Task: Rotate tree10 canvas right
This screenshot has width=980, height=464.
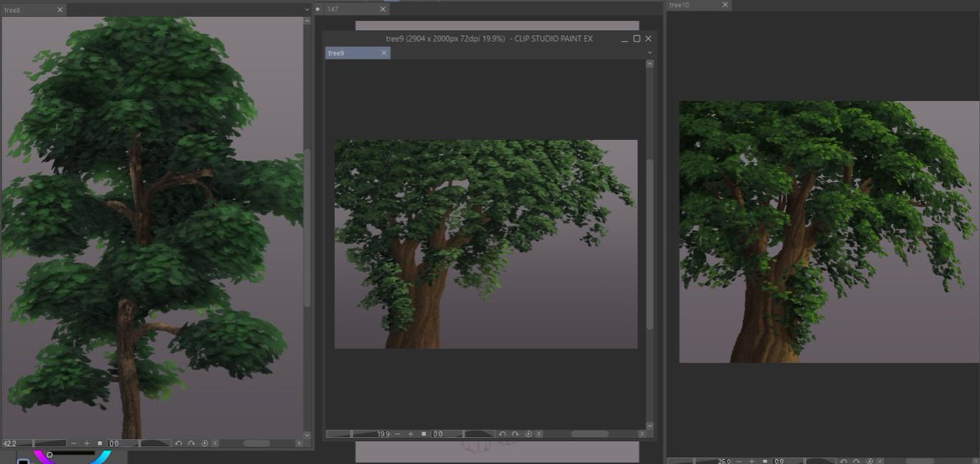Action: [x=857, y=461]
